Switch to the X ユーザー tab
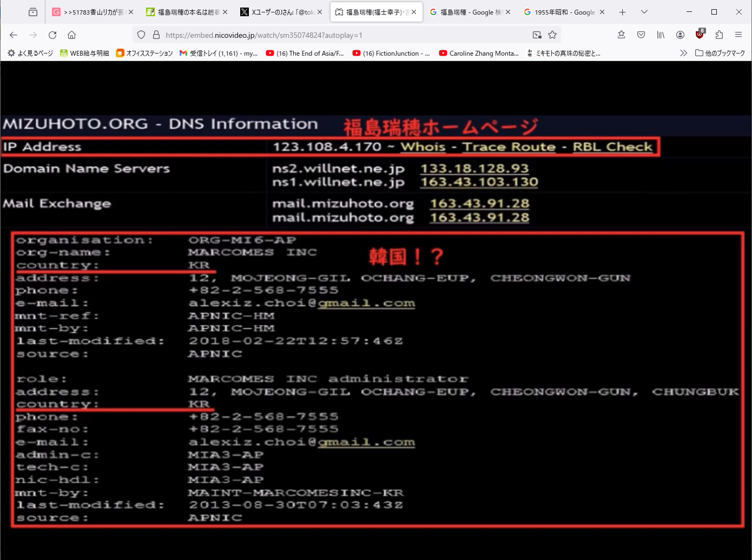752x560 pixels. coord(278,12)
